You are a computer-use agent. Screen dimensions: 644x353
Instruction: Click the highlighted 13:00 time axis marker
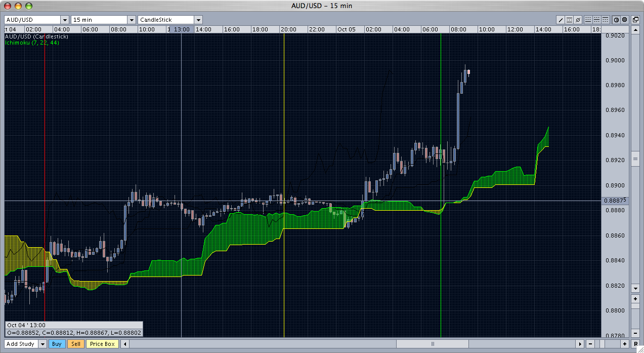181,29
